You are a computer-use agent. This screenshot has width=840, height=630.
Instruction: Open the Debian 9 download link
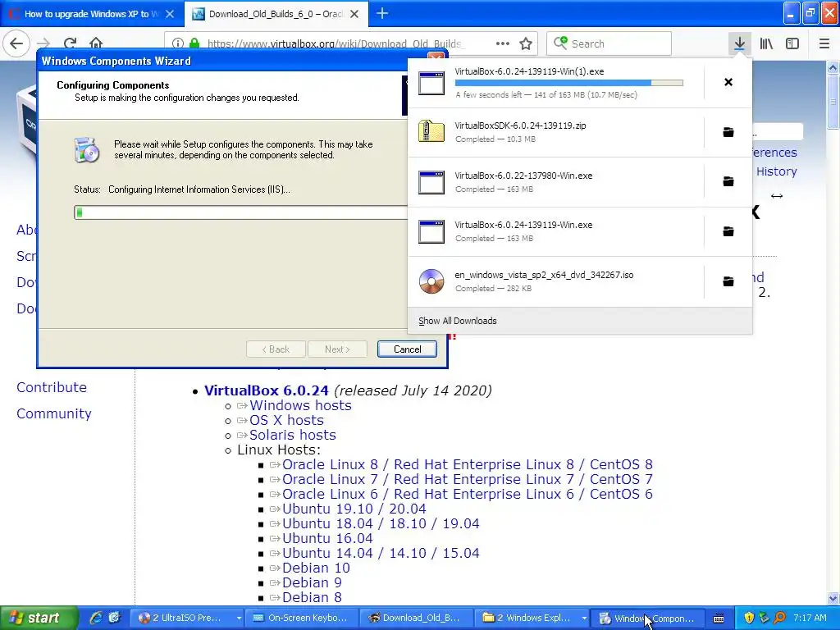pos(312,582)
